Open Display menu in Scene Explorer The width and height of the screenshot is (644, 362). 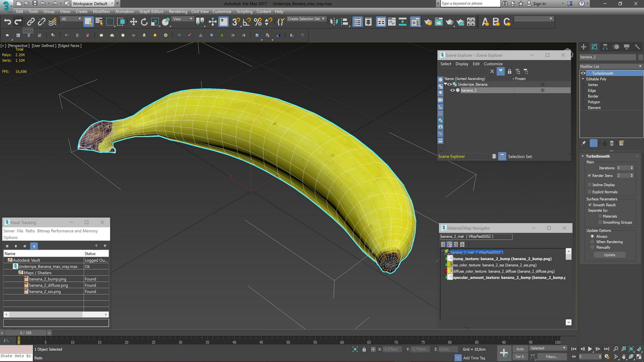click(462, 64)
